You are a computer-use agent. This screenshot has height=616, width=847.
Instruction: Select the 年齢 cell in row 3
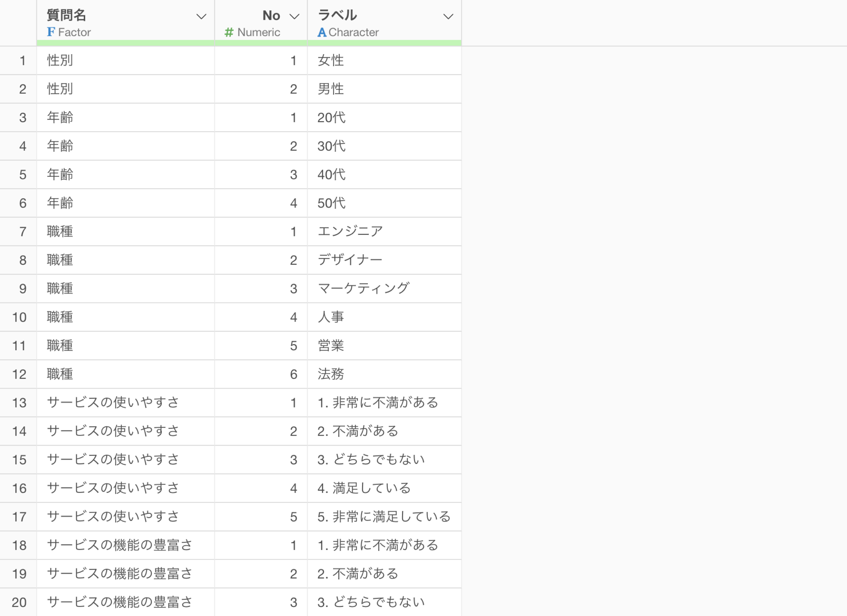(60, 118)
